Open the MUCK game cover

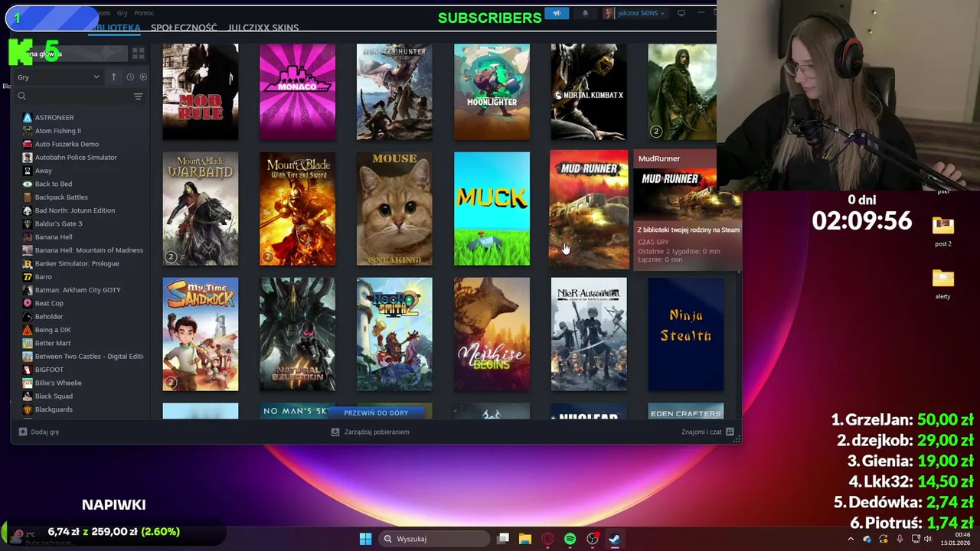click(x=492, y=209)
